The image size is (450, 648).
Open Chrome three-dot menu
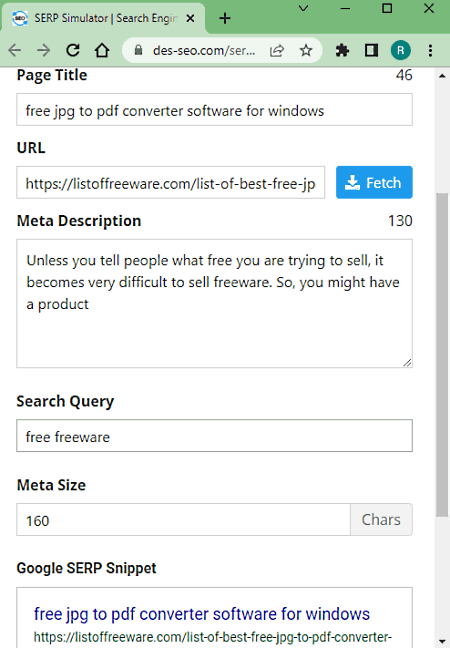pos(430,50)
